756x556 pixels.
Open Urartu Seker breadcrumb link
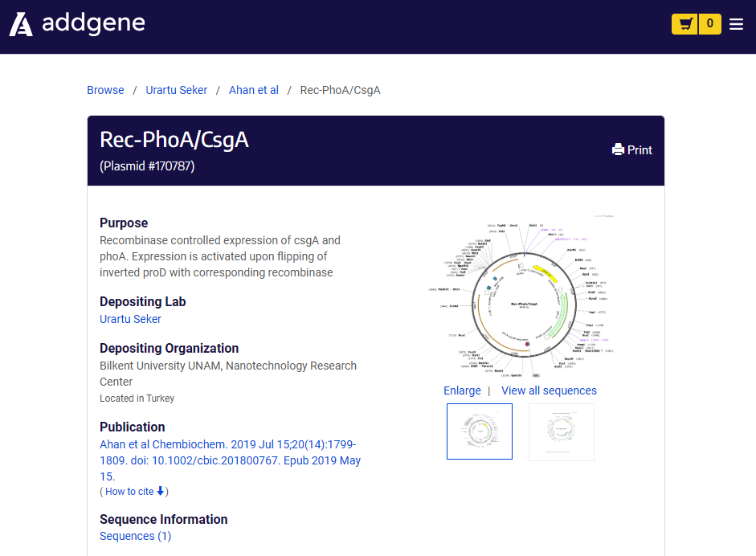click(177, 90)
